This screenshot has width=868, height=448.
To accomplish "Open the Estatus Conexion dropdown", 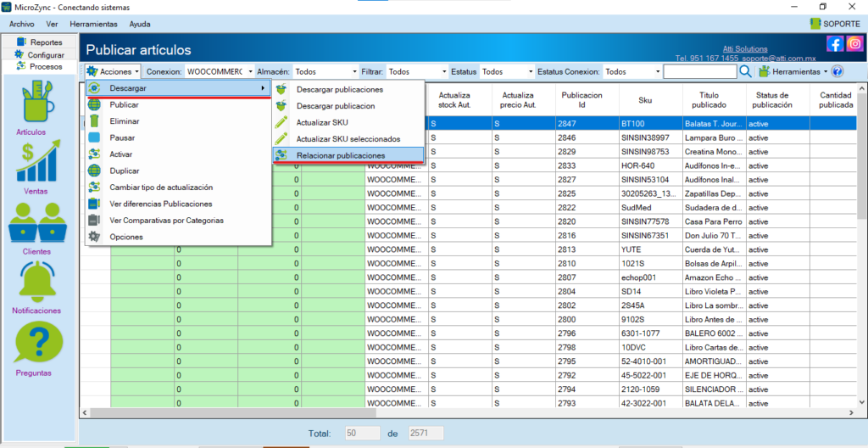I will click(632, 71).
